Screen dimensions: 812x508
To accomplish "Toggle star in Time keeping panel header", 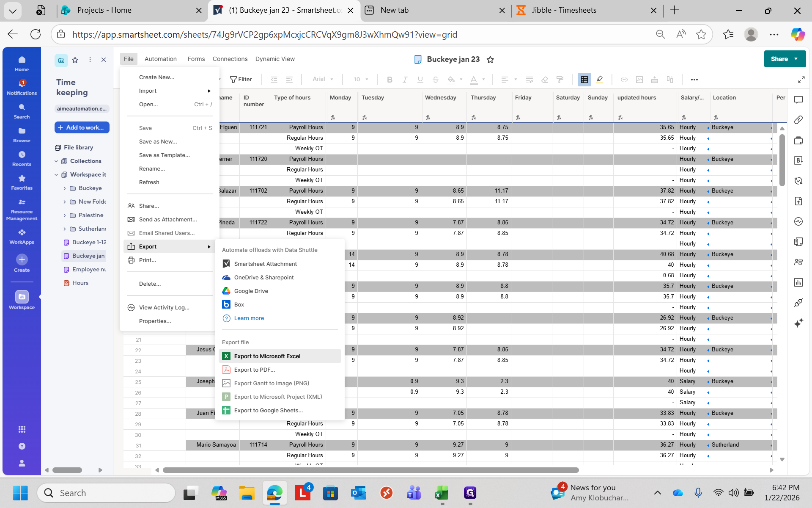I will point(75,60).
